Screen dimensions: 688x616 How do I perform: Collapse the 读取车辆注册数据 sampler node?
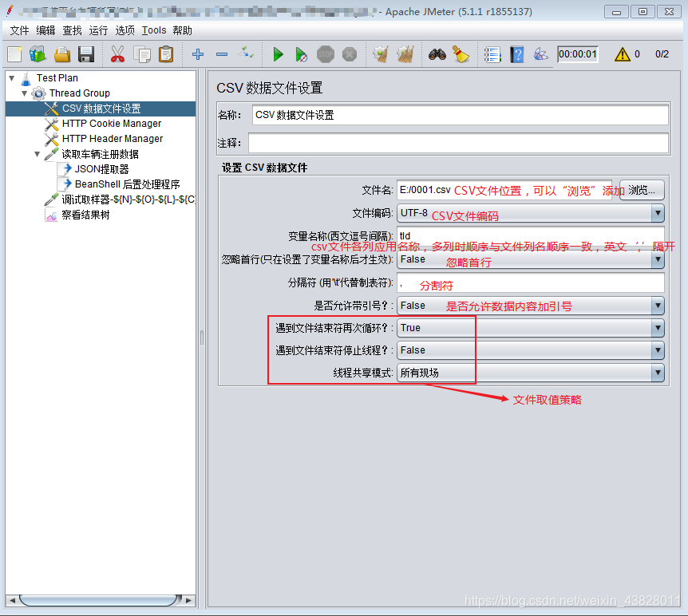[x=38, y=154]
